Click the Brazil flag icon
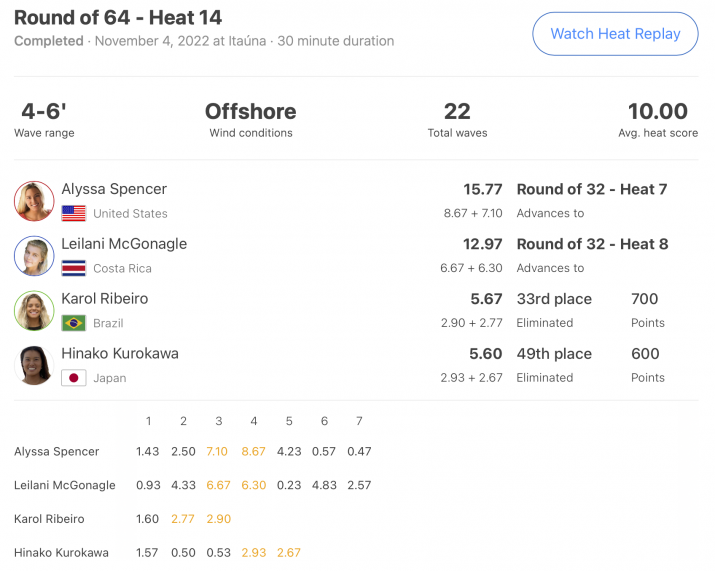Image resolution: width=715 pixels, height=571 pixels. (x=73, y=323)
